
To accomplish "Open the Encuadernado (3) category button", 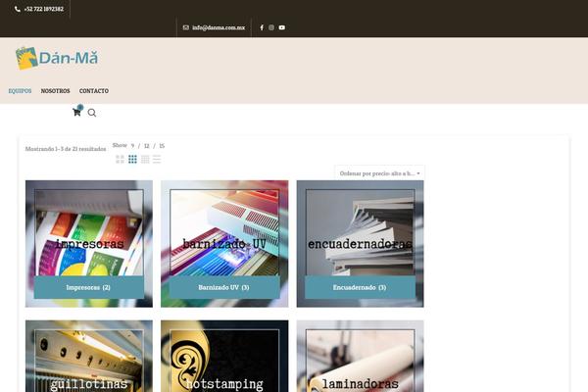I will (360, 287).
